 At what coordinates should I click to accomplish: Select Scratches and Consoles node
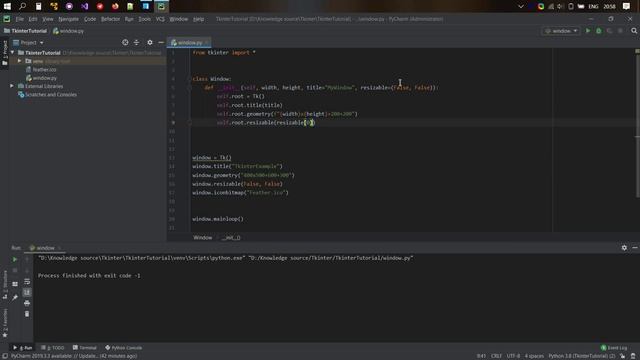[47, 95]
